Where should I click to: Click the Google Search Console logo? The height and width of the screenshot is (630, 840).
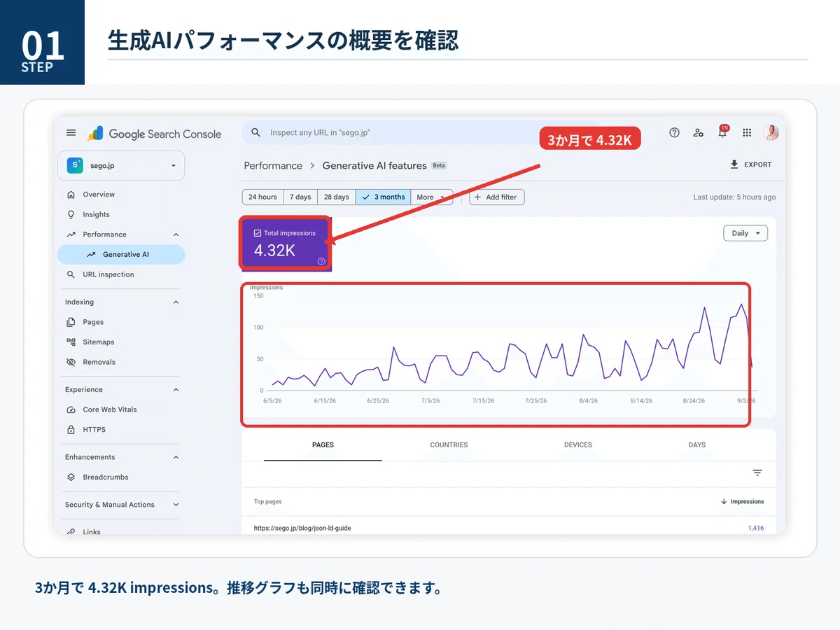(x=155, y=134)
